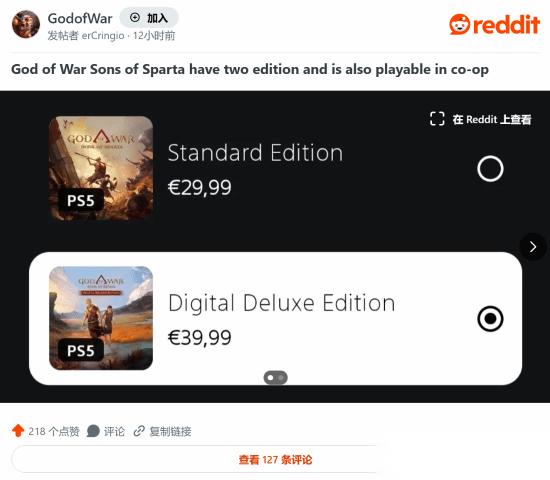Viewport: 550px width, 480px height.
Task: Open GodofWar subreddit name link
Action: (x=80, y=18)
